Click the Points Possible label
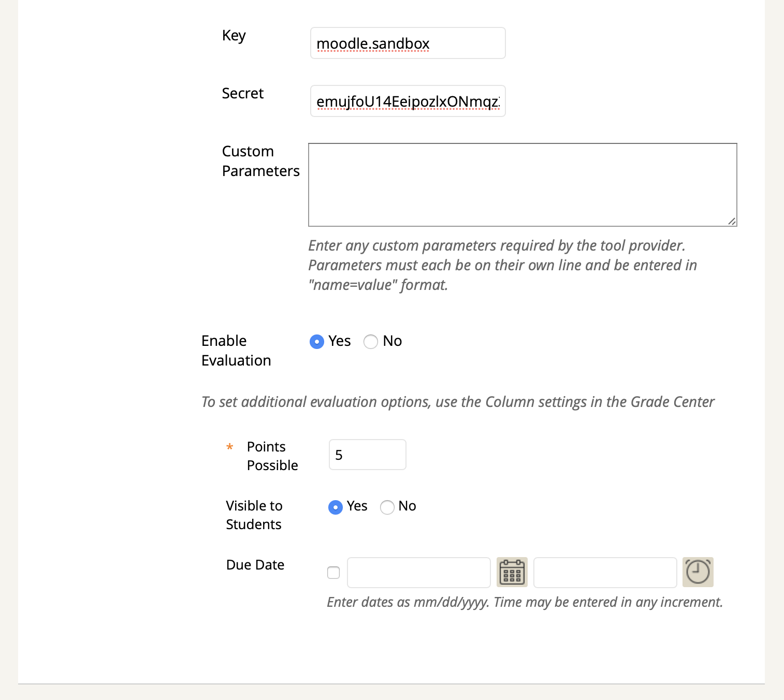784x700 pixels. tap(272, 456)
